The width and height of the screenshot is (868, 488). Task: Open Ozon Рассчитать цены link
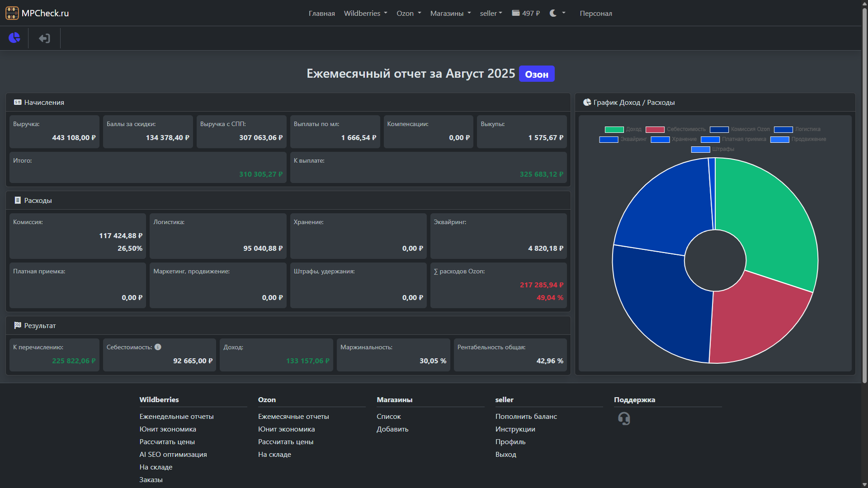[286, 441]
